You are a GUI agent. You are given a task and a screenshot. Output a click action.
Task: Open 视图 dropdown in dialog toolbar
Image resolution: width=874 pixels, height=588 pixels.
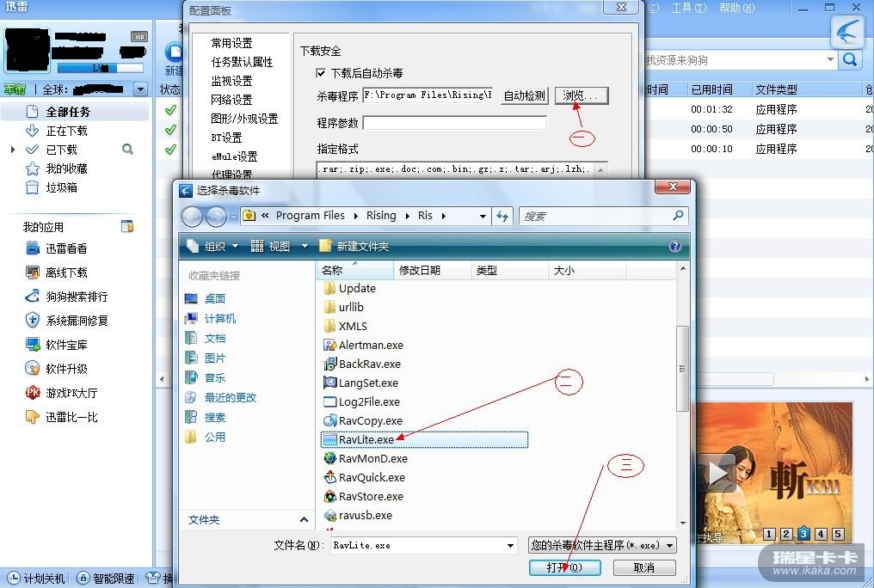point(280,246)
